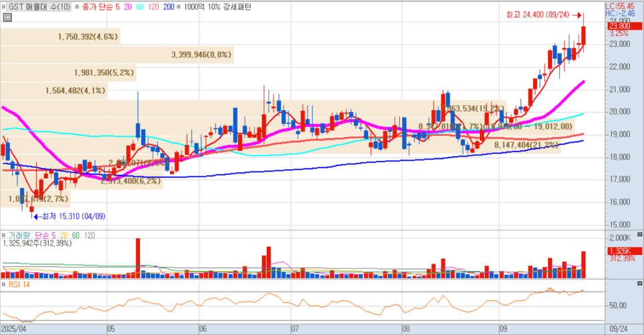Image resolution: width=644 pixels, height=335 pixels.
Task: Click the 09 month label on time axis
Action: click(x=503, y=329)
